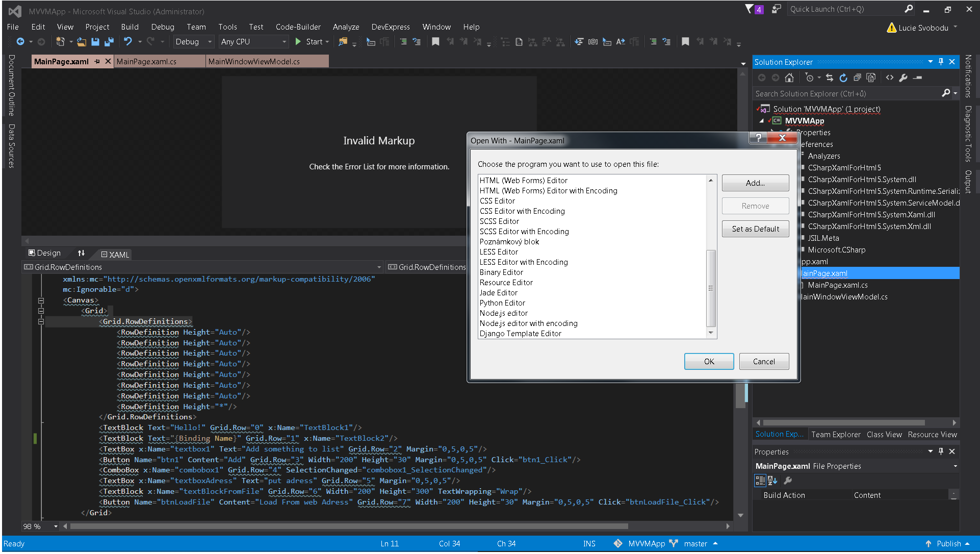Click the Open With list scrollbar thumb
Screen dimensions: 980x554
coord(711,288)
